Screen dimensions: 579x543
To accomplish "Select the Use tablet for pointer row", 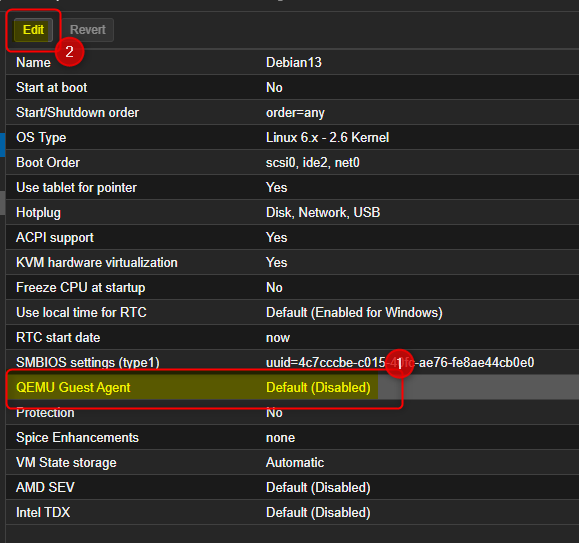I will coord(292,188).
